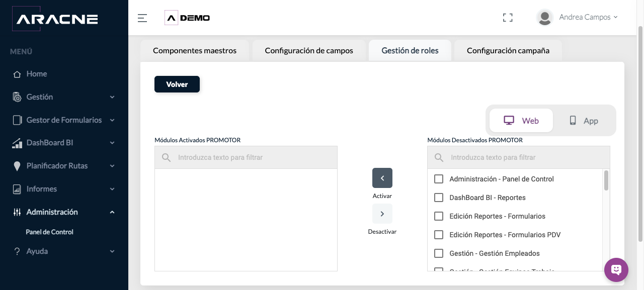Switch to Configuración de campos tab

click(309, 50)
